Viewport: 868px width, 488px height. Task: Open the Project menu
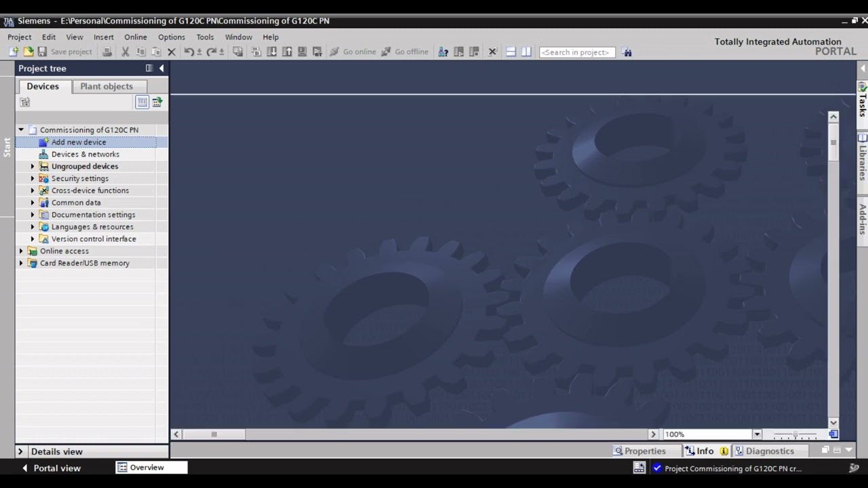pos(20,37)
